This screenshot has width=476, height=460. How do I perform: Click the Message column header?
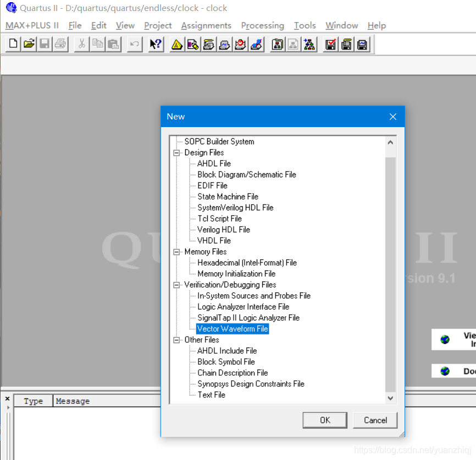coord(73,401)
